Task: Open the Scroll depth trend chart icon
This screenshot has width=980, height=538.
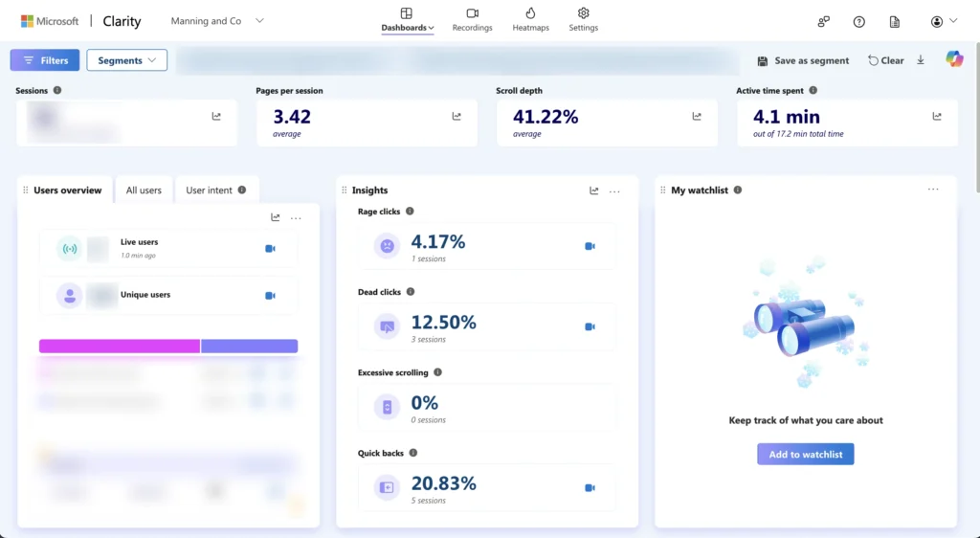Action: [x=697, y=117]
